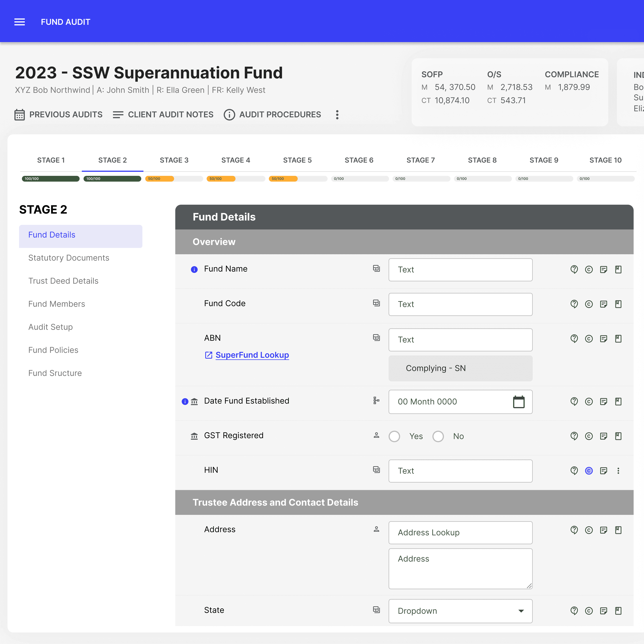Click the Stage 1 100/100 progress bar
This screenshot has height=644, width=644.
(51, 179)
